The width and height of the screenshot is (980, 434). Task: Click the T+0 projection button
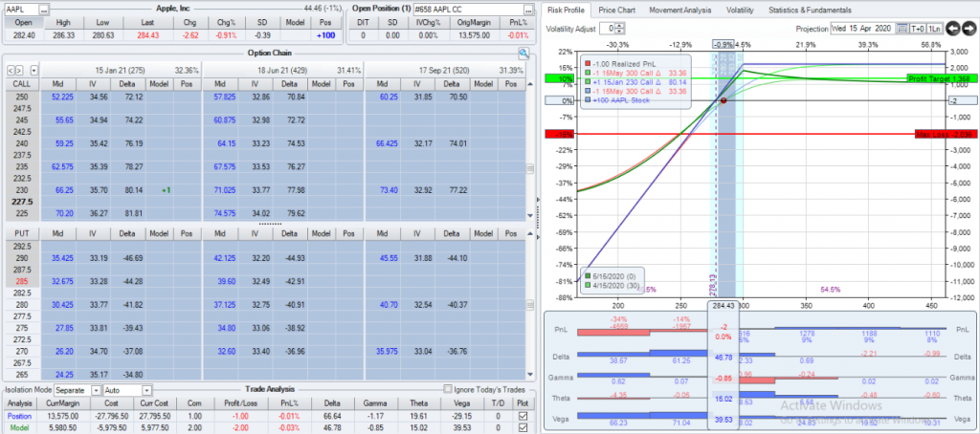[x=918, y=28]
